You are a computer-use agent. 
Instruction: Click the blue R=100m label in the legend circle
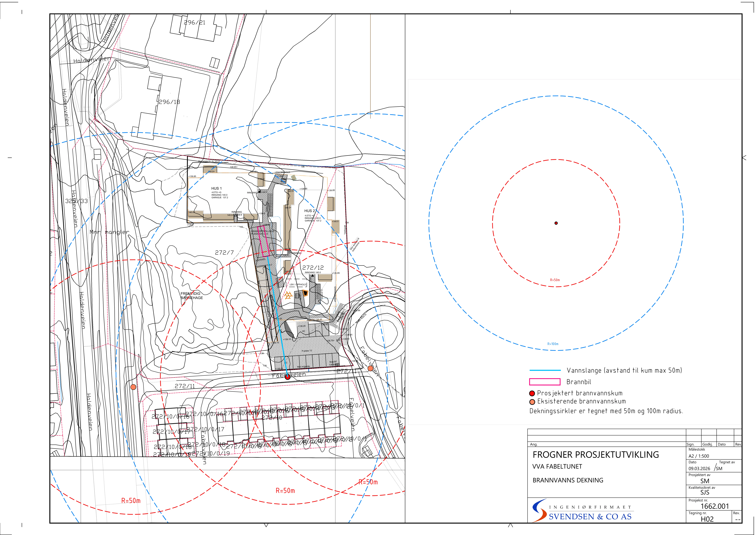[x=553, y=344]
